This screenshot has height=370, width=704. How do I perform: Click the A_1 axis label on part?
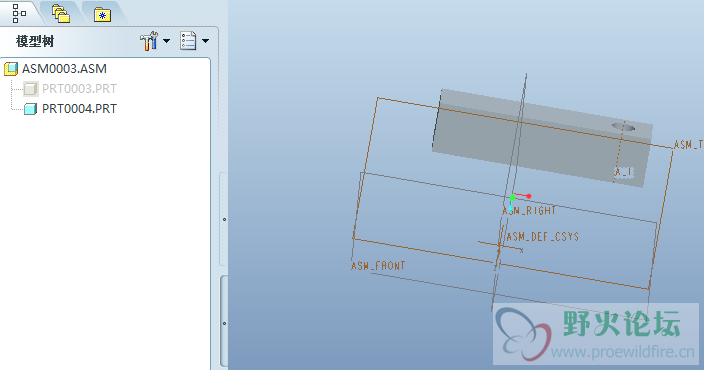click(624, 172)
